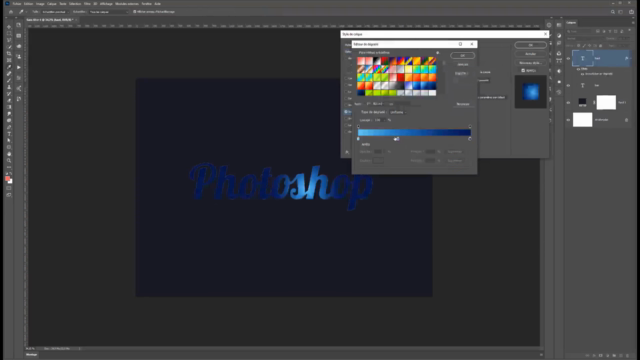Screen dimensions: 640x360
Task: Open the Image menu
Action: [40, 4]
